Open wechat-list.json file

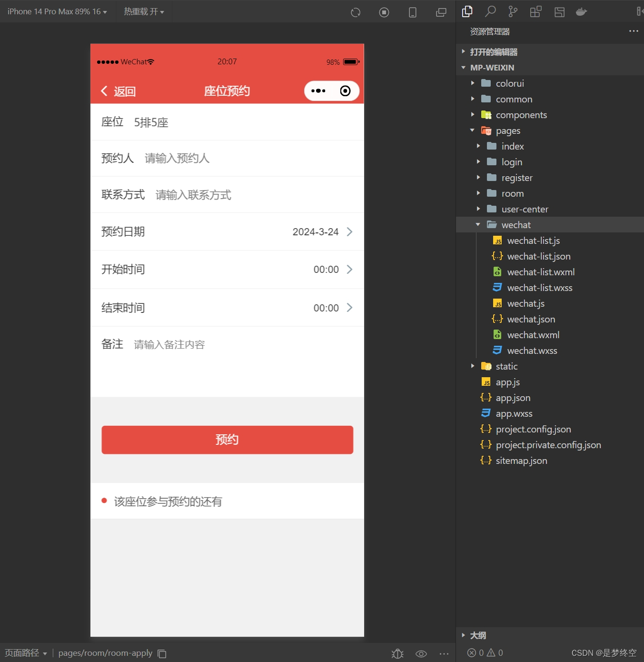[x=550, y=256]
